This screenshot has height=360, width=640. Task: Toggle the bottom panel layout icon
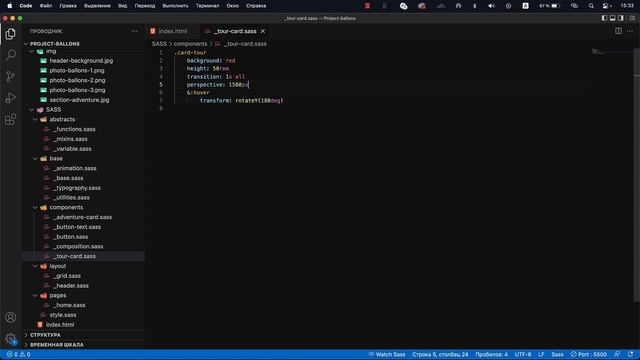613,18
